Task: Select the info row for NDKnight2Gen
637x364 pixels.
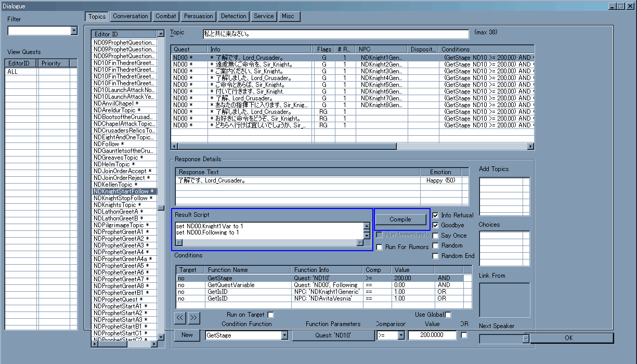Action: 353,64
